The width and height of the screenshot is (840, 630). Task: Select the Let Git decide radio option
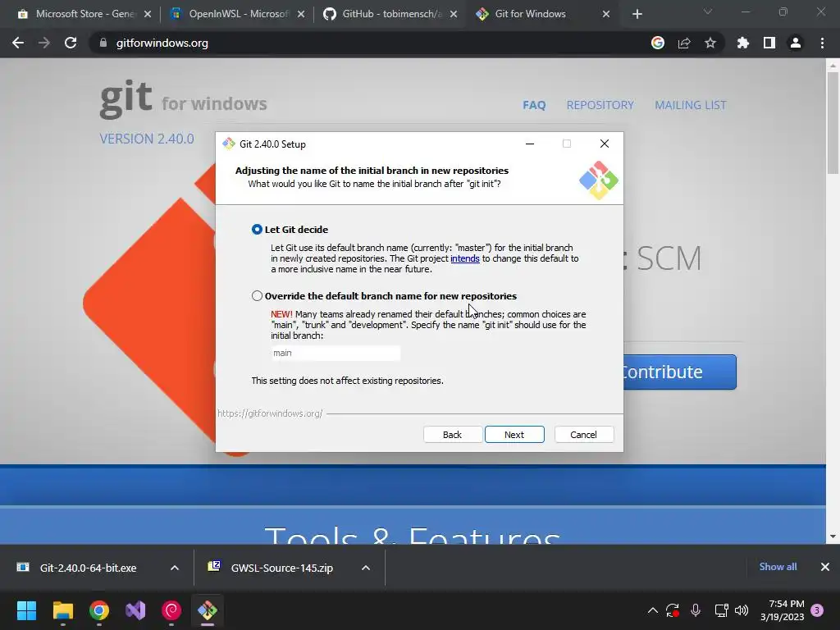(257, 230)
